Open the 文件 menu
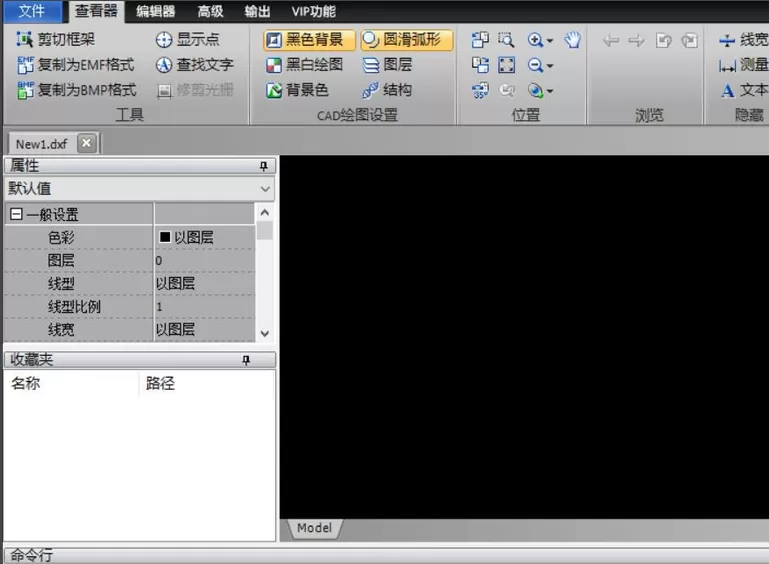The width and height of the screenshot is (769, 564). (x=31, y=11)
